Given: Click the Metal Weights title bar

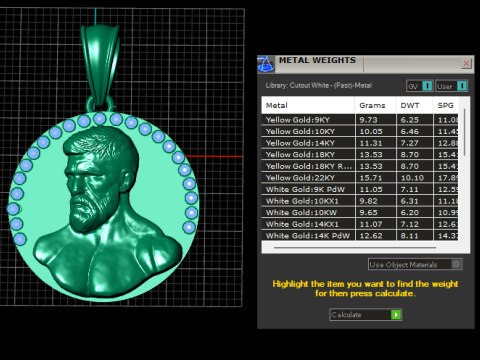Looking at the screenshot, I should (367, 64).
